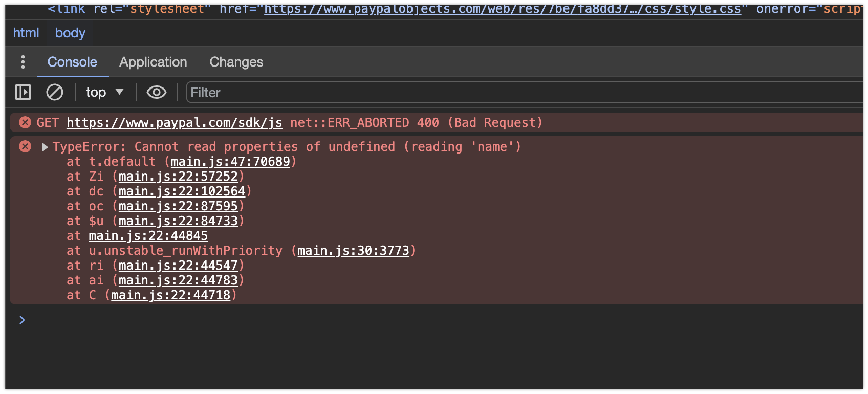Click inside the console Filter field
The width and height of the screenshot is (868, 394).
307,93
